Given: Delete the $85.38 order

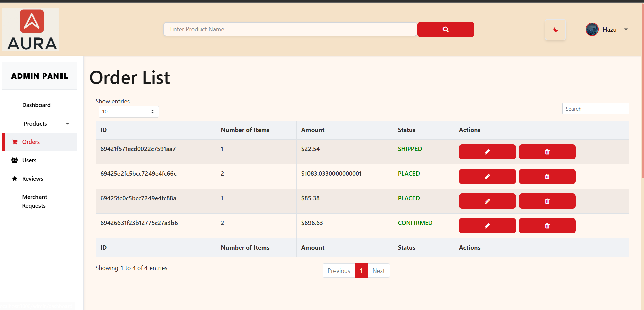Looking at the screenshot, I should 547,201.
